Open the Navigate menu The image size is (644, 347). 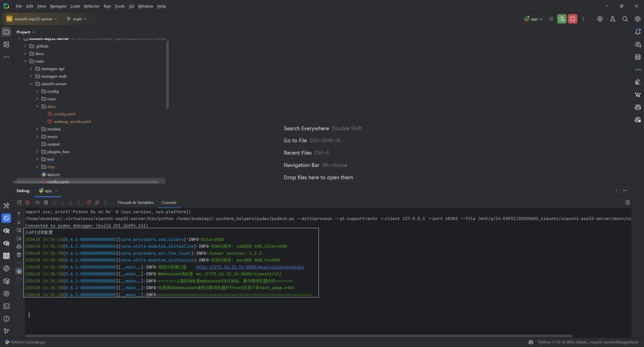point(58,6)
